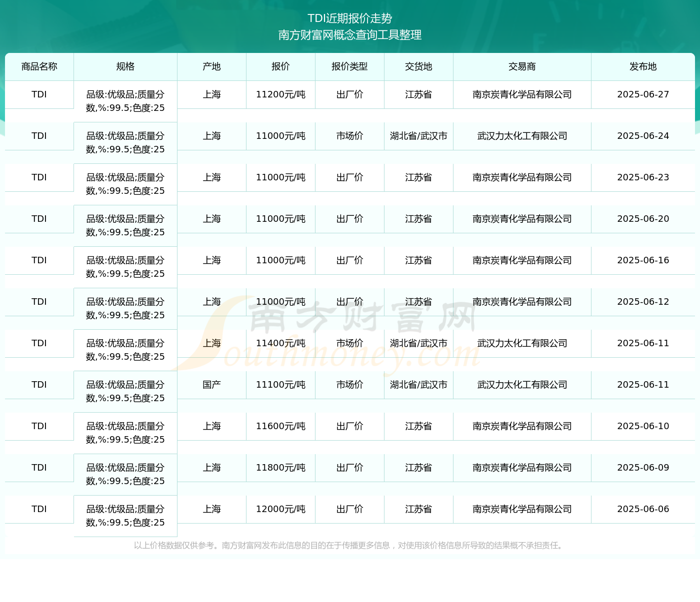Click the "交易商" column header
Screen dimensions: 700x602
tap(522, 66)
